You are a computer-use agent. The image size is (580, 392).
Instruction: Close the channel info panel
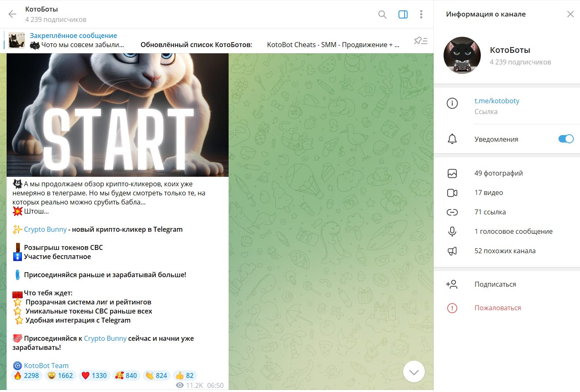570,14
